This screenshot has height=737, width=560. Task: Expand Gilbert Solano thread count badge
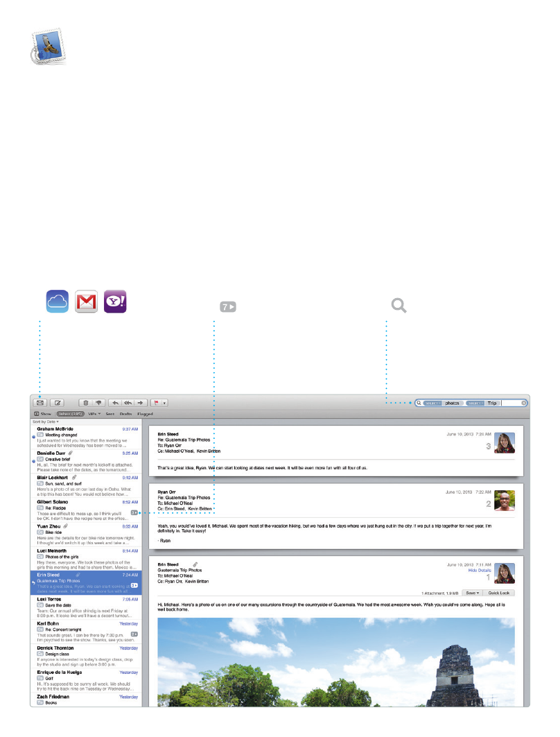tap(134, 513)
